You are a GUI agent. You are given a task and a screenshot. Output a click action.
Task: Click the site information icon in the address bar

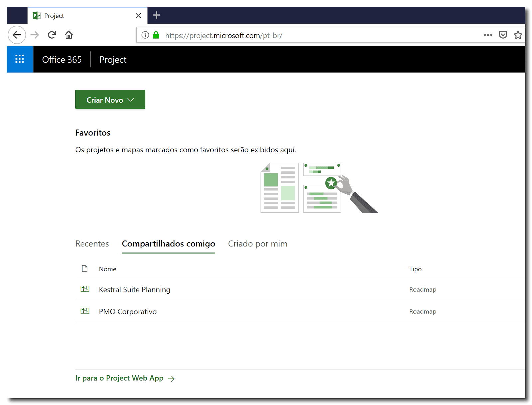click(x=145, y=35)
